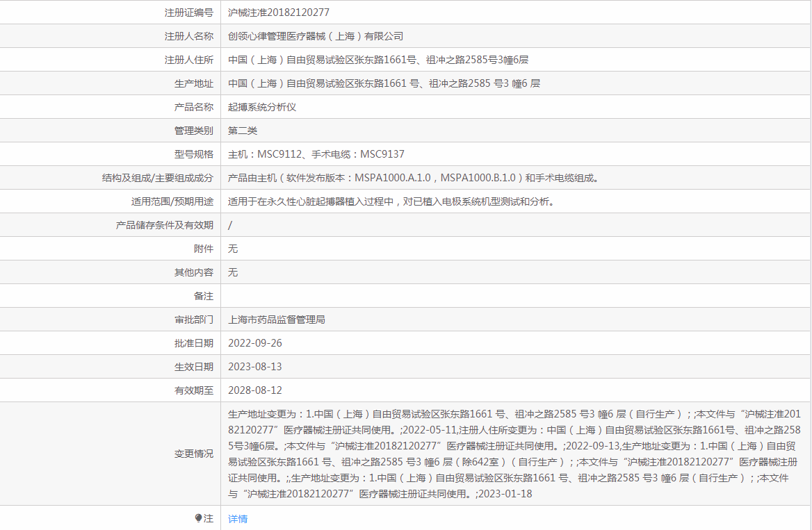
Task: Click management class value 第二类
Action: pyautogui.click(x=243, y=131)
